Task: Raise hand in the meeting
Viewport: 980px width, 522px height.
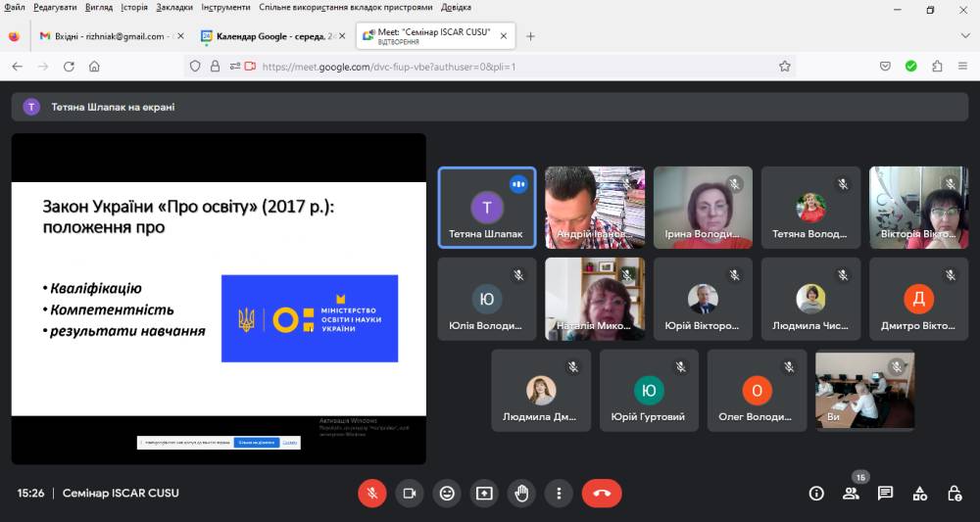Action: (521, 494)
